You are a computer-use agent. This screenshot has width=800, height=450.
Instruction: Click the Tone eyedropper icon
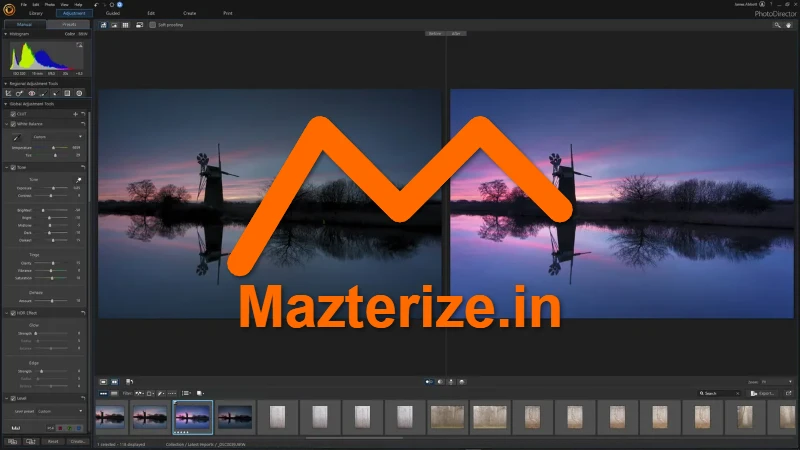coord(79,180)
